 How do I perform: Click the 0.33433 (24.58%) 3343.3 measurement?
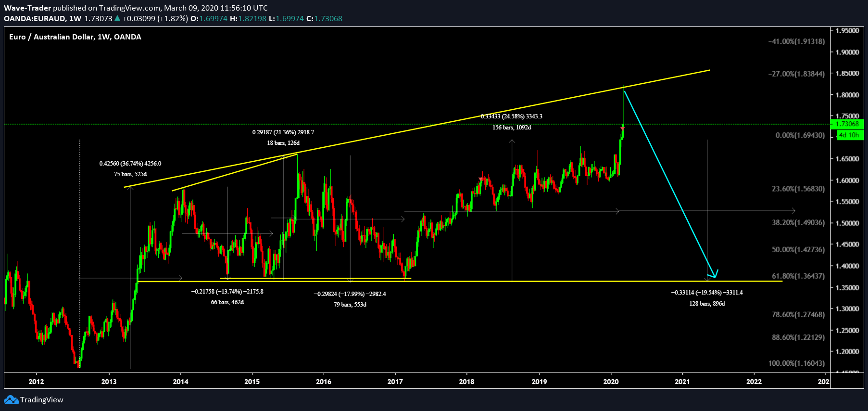pos(512,116)
